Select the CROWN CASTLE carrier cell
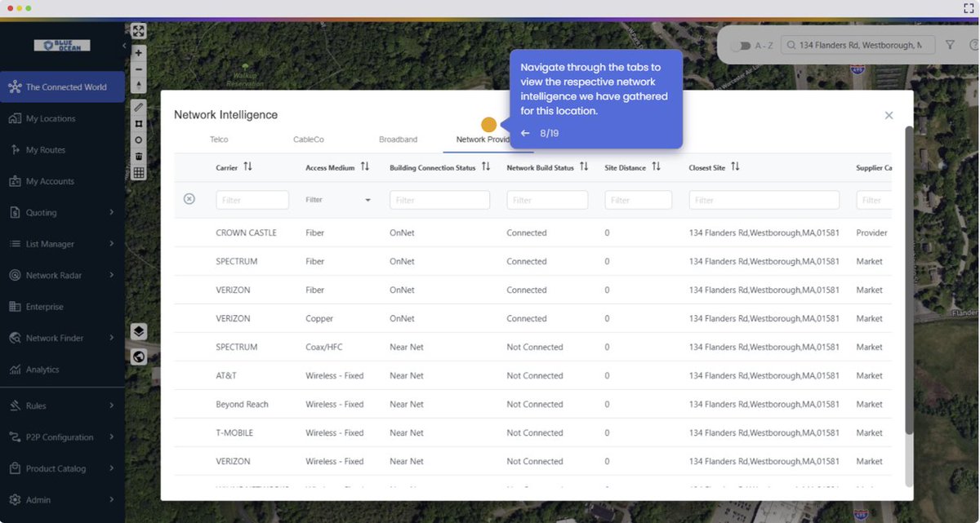Image resolution: width=980 pixels, height=523 pixels. [246, 233]
